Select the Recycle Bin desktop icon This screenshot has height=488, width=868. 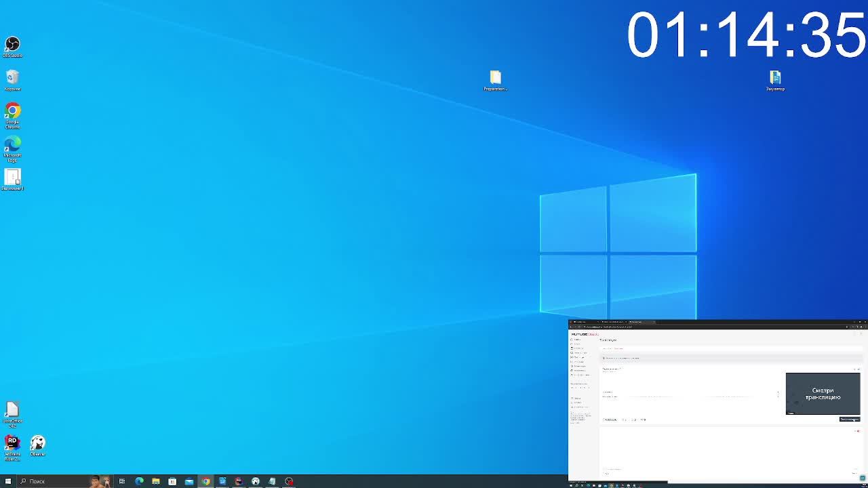tap(12, 79)
